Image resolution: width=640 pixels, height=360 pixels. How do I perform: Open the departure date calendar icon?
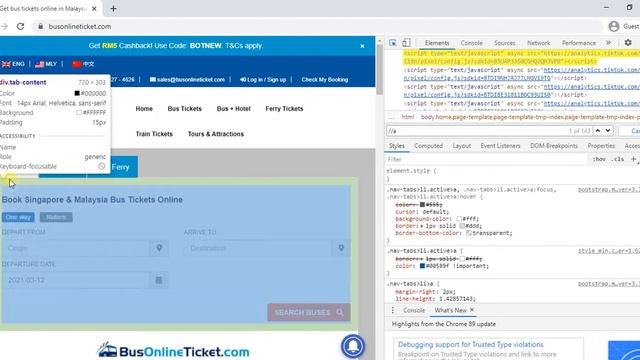(x=159, y=280)
